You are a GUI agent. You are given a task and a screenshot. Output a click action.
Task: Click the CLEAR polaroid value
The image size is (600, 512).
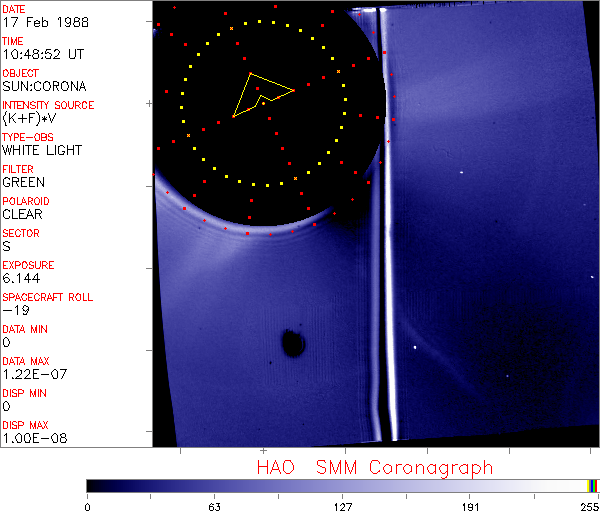(x=23, y=215)
